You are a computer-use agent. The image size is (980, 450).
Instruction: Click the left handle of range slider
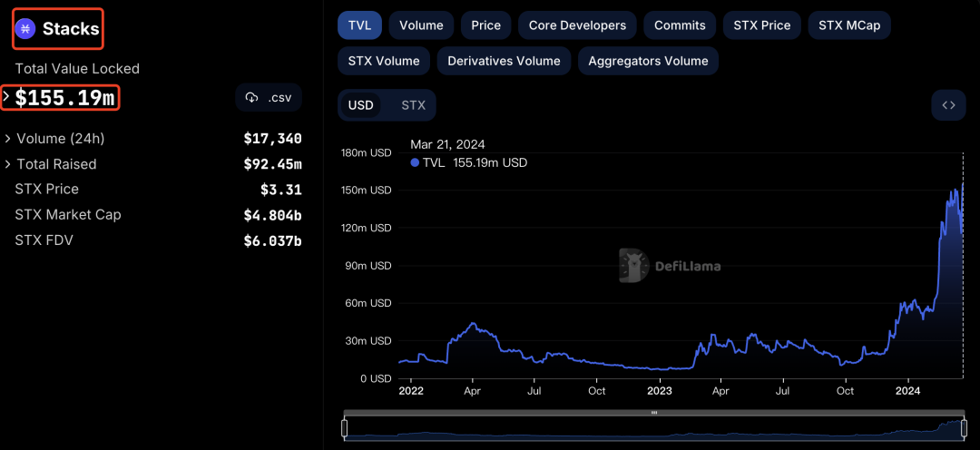click(x=344, y=428)
